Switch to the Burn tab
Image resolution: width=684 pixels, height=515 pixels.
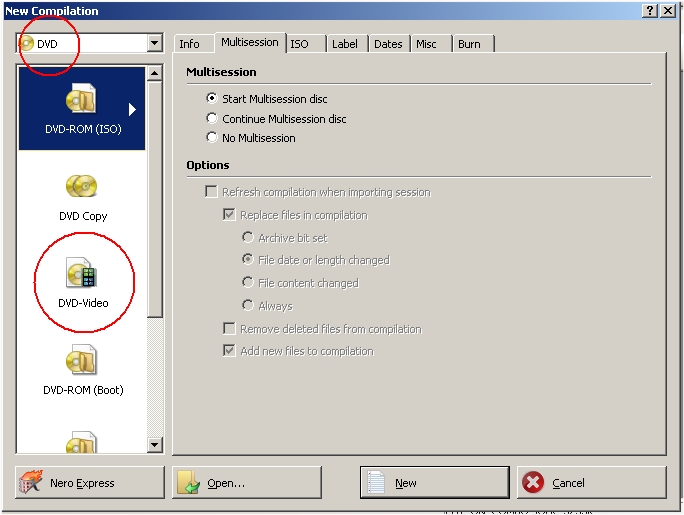click(x=473, y=44)
